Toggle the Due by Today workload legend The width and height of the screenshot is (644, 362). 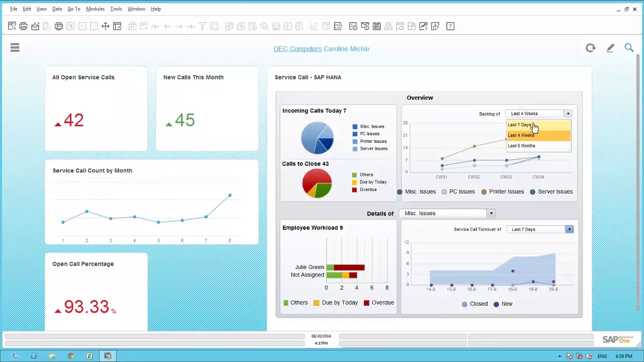[x=336, y=303]
